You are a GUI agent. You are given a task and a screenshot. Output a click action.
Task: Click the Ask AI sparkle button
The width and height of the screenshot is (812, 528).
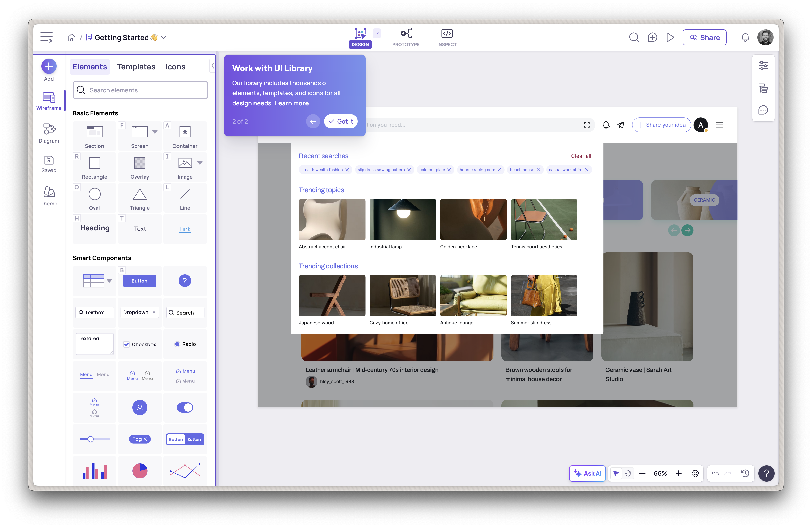coord(587,473)
